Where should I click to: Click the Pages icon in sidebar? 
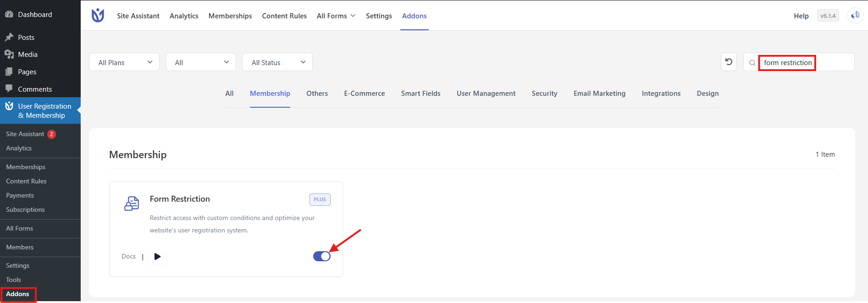point(9,72)
